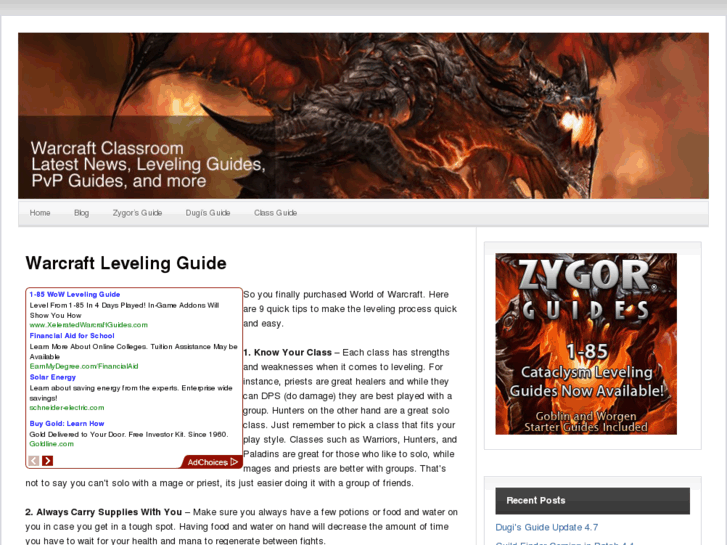Click the Warcraft Leveling Guide heading

[x=126, y=263]
